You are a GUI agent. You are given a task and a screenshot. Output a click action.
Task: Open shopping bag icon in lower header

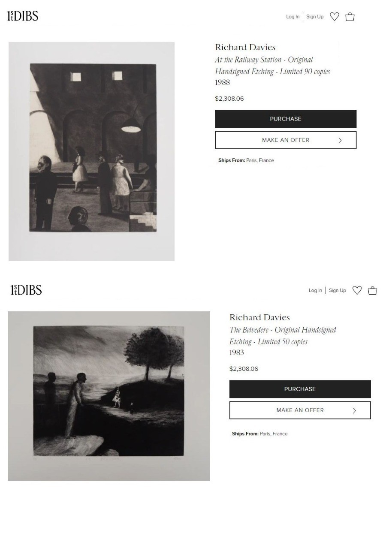373,290
